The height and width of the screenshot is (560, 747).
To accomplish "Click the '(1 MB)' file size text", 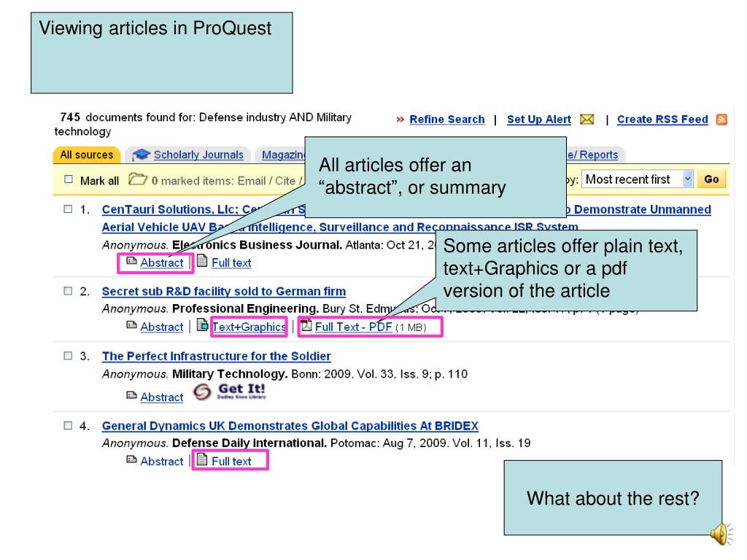I will [411, 327].
